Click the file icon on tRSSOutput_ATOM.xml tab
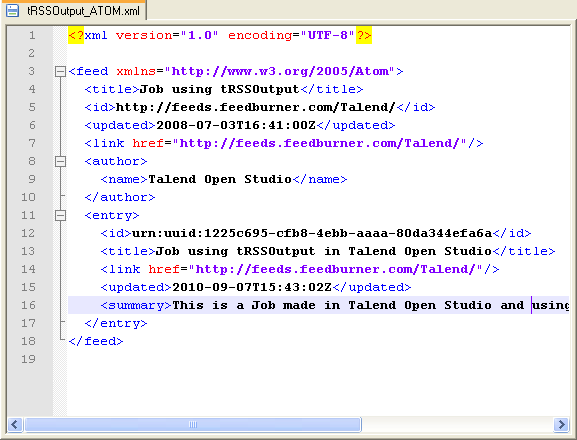 point(13,10)
